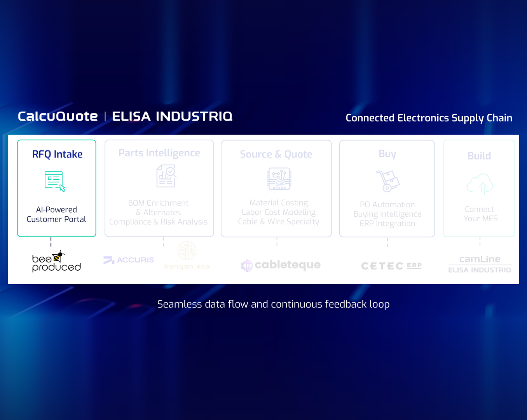Click Compliance & Risk Analysis text

click(158, 222)
